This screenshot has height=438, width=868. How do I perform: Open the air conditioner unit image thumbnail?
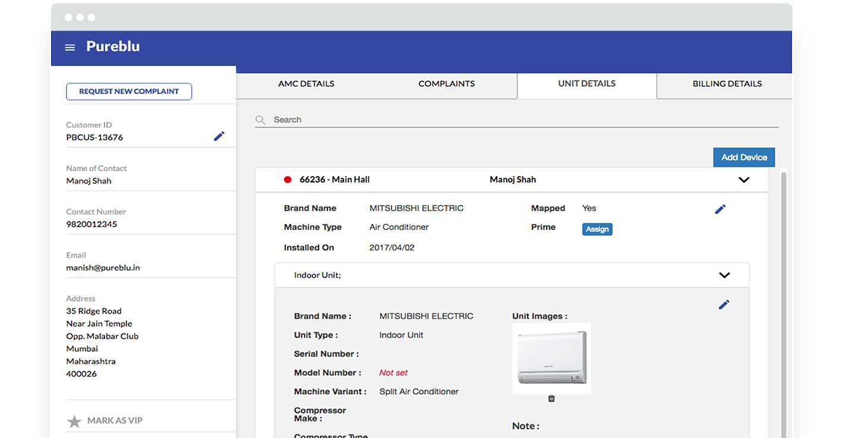tap(551, 358)
